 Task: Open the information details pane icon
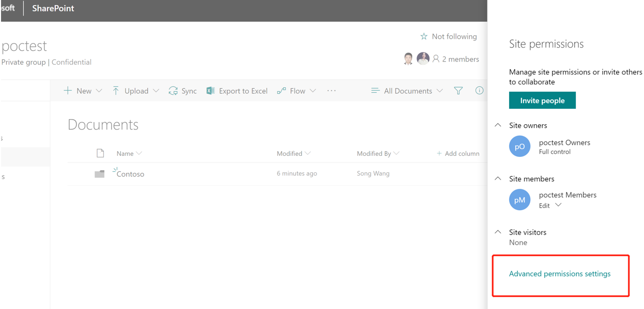479,91
